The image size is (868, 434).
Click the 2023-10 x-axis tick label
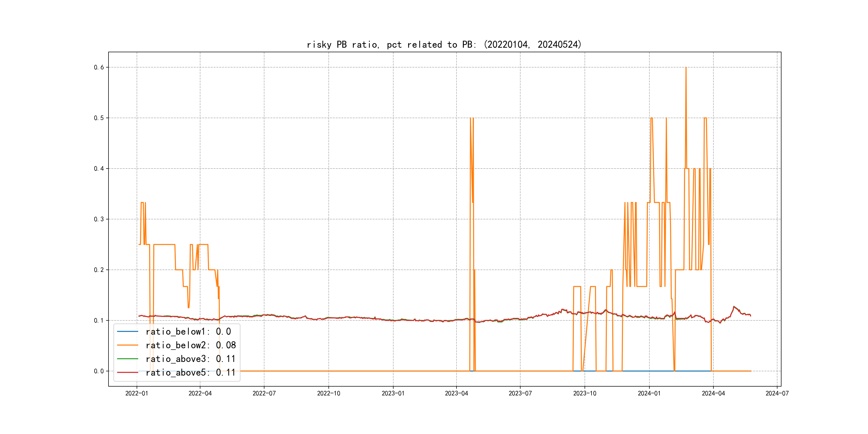585,393
